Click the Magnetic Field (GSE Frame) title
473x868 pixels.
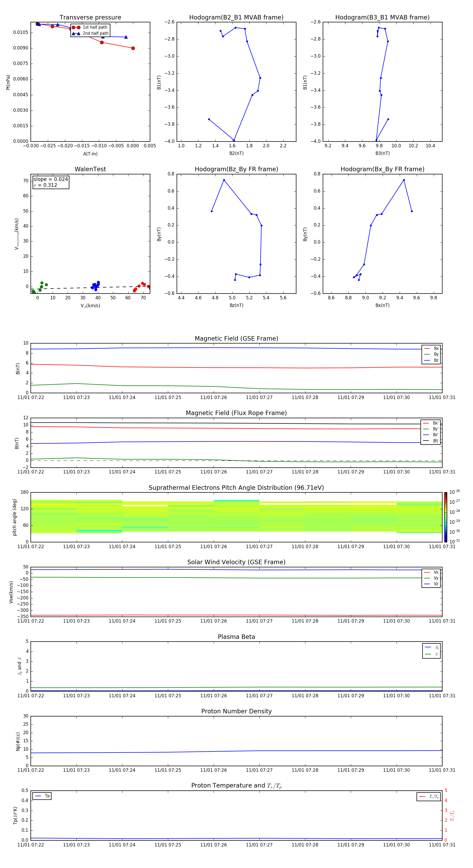tap(236, 338)
